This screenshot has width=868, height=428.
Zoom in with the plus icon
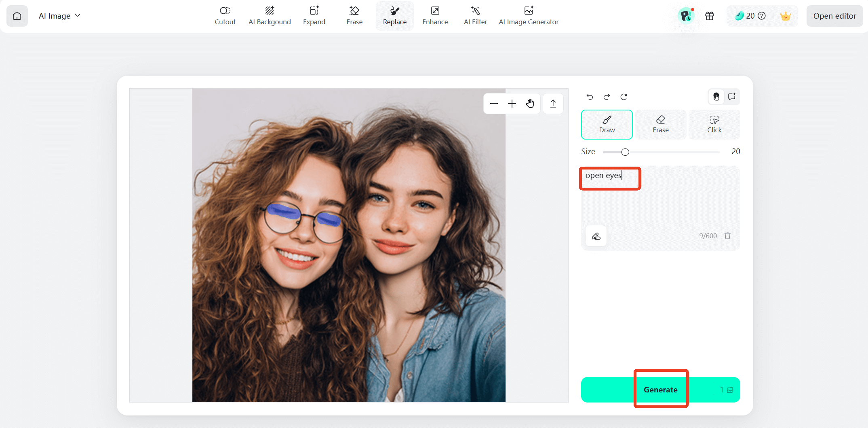(x=512, y=104)
